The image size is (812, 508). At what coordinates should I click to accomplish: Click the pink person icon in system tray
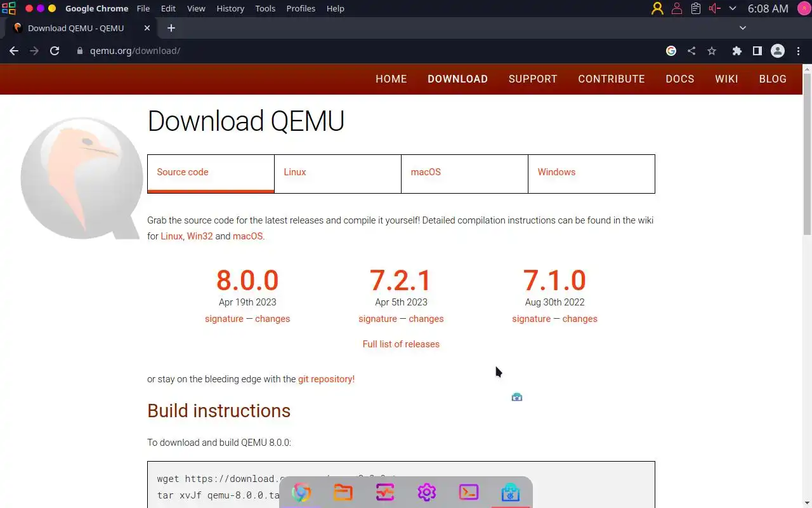pos(677,8)
